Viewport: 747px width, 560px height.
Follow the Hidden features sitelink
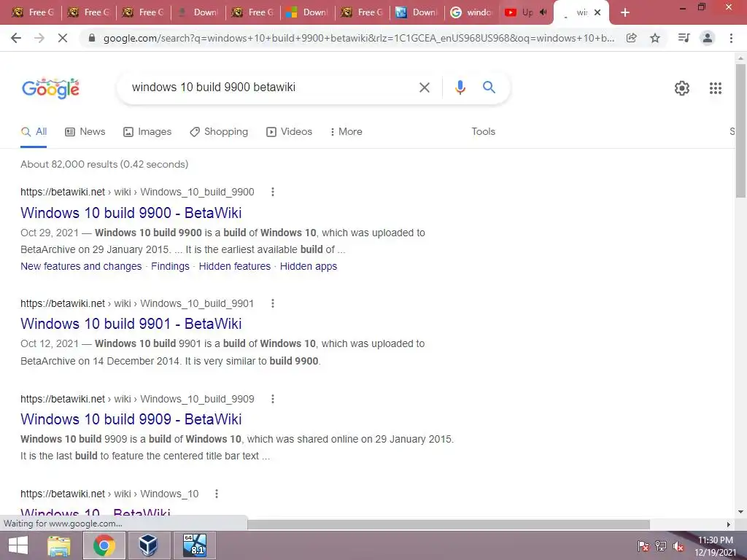pos(234,266)
